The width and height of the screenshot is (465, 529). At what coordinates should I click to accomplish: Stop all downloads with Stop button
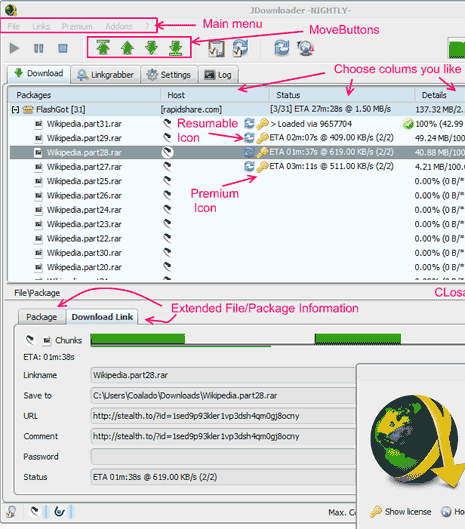click(x=63, y=48)
